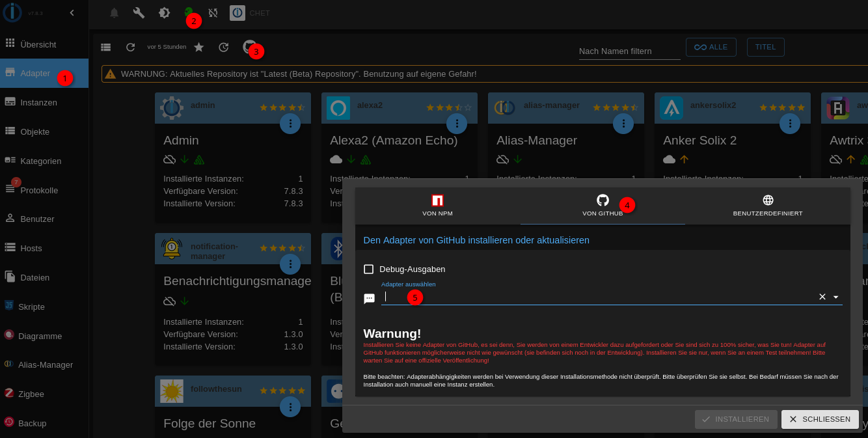Image resolution: width=868 pixels, height=438 pixels.
Task: Open the admin card three-dot menu
Action: [290, 123]
